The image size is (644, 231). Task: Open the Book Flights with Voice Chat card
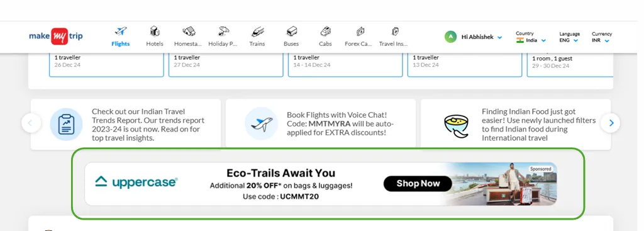tap(321, 124)
